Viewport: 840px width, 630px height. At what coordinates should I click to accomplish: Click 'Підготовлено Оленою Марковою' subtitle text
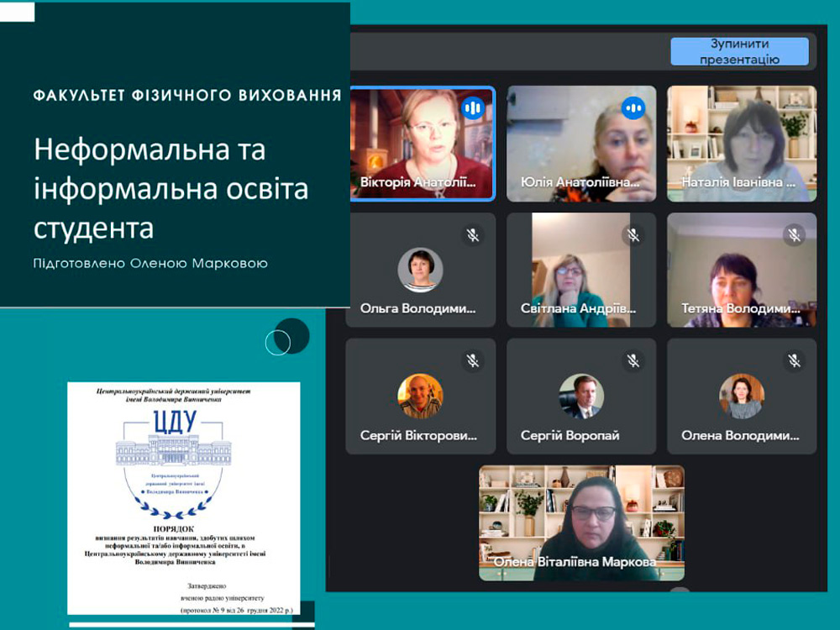click(150, 264)
